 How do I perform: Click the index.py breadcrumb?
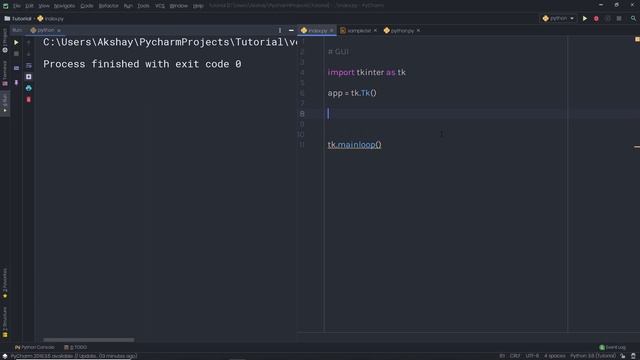[51, 18]
